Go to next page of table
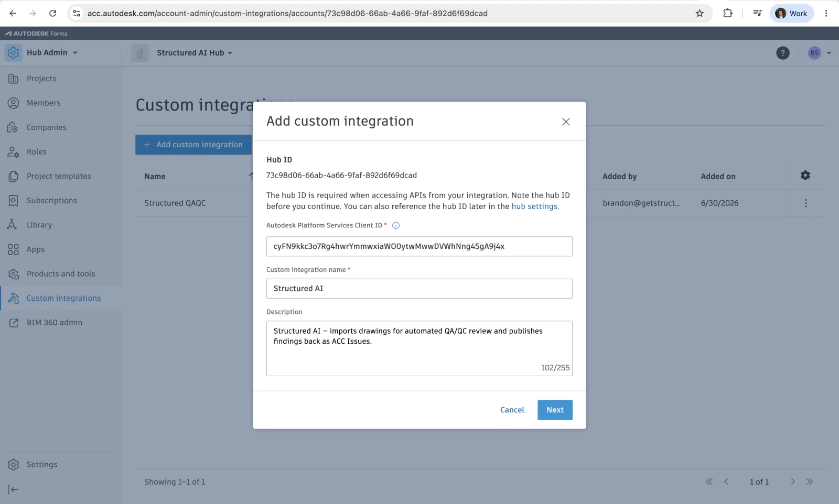 pyautogui.click(x=792, y=482)
